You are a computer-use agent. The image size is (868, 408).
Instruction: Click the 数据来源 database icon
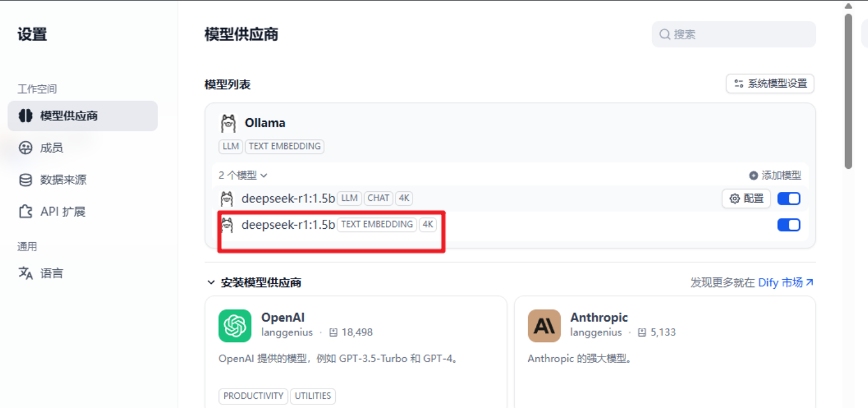pos(25,180)
